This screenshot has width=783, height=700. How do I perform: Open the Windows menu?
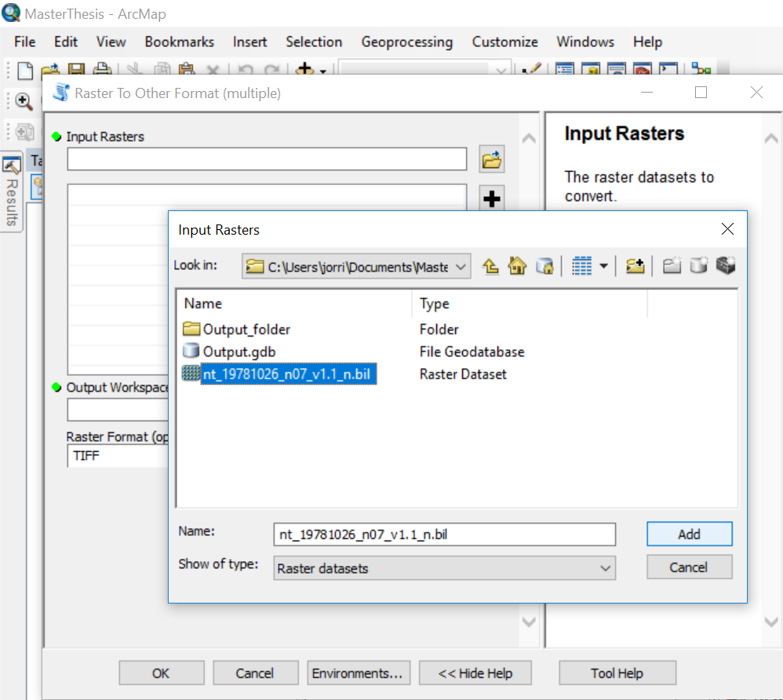[x=585, y=42]
